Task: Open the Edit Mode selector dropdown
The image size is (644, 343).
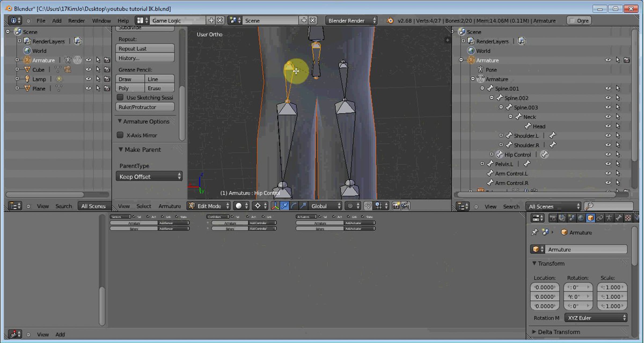Action: pos(209,206)
